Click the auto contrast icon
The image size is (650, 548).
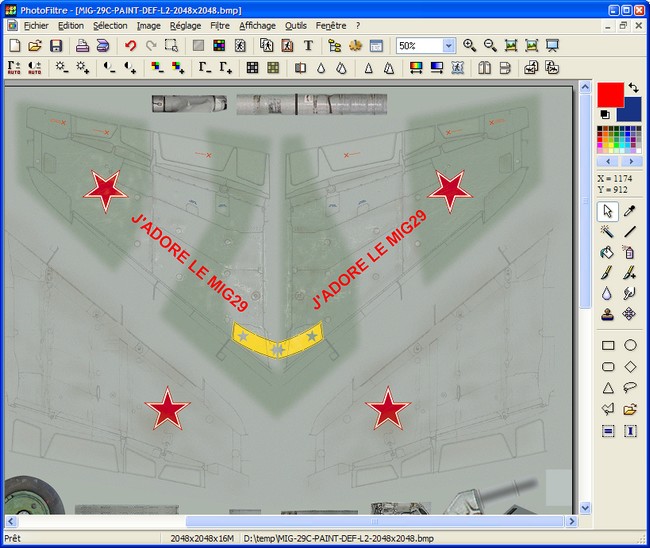(35, 68)
